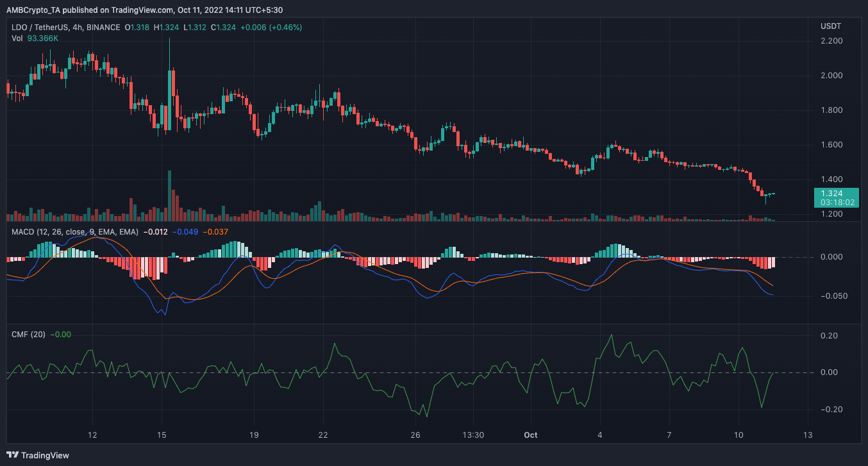Click the TradingView logo
The width and height of the screenshot is (868, 466).
(38, 455)
